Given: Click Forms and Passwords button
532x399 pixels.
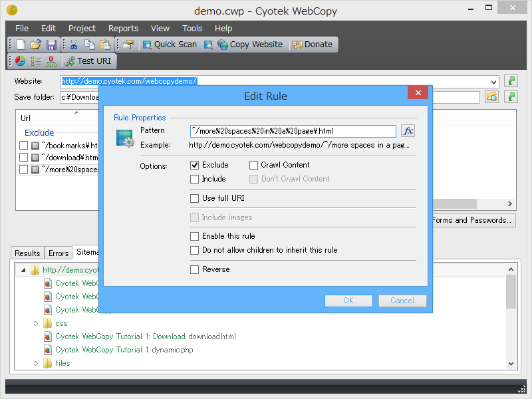Looking at the screenshot, I should point(474,220).
